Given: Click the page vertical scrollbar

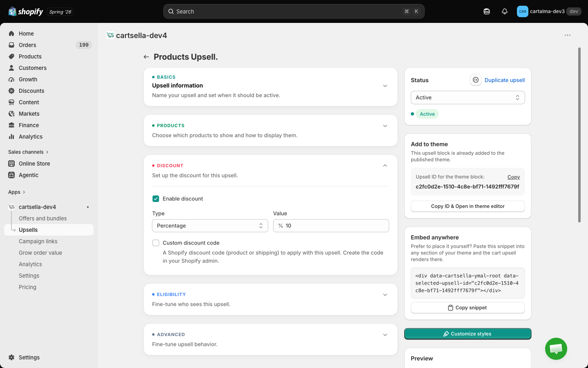Looking at the screenshot, I should (x=579, y=135).
